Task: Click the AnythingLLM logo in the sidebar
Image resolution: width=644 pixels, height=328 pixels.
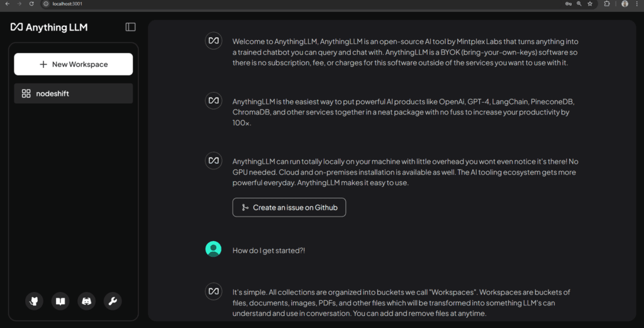Action: 49,27
